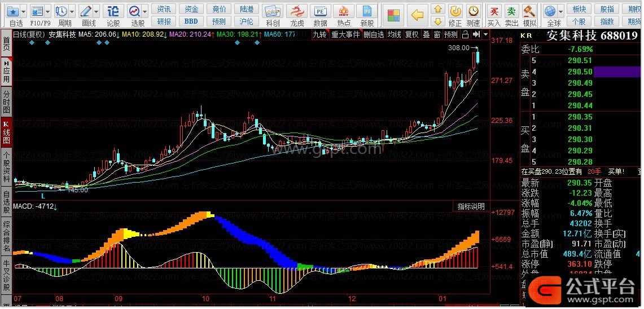Open the 模拟 gavel simulation icon
Viewport: 644px width, 309px height.
529,11
